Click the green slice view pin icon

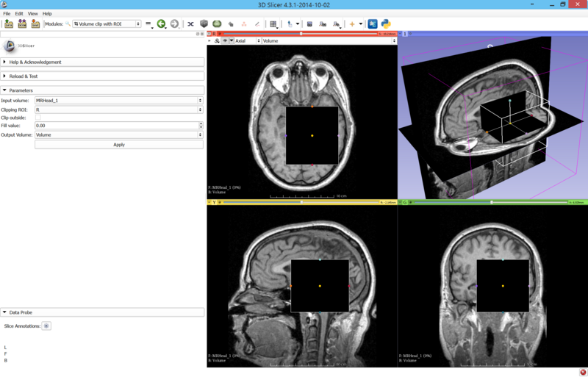tap(400, 202)
